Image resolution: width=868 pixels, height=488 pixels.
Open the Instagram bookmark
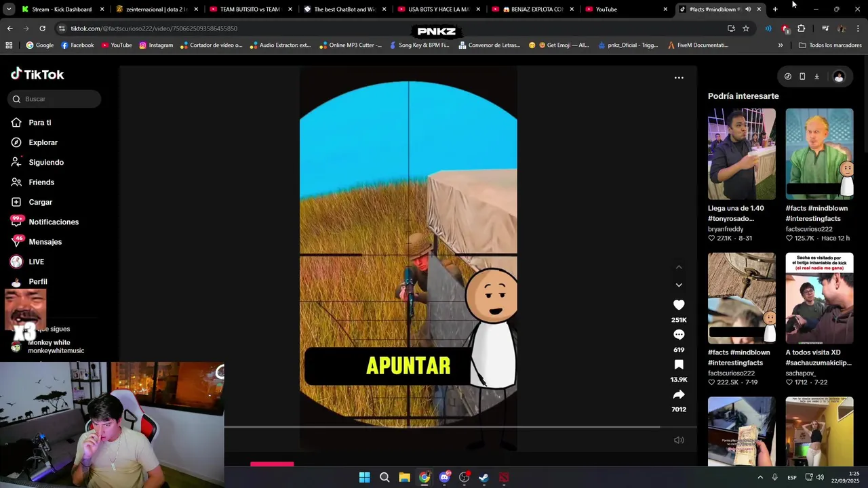(156, 45)
